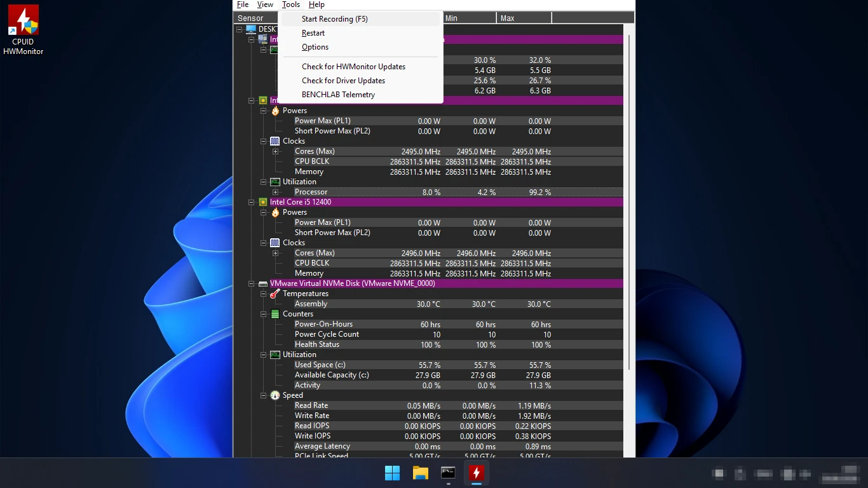Image resolution: width=868 pixels, height=488 pixels.
Task: Collapse the Powers group under Intel Core i5 12400
Action: pos(264,212)
